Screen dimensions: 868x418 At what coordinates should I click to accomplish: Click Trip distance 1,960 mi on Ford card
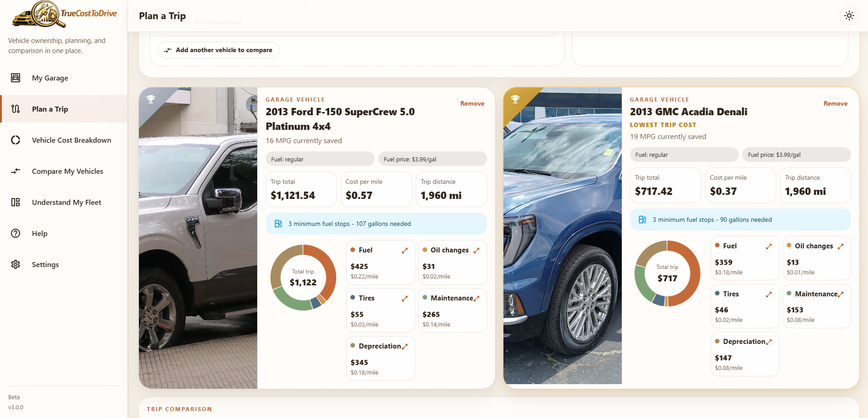click(x=451, y=189)
